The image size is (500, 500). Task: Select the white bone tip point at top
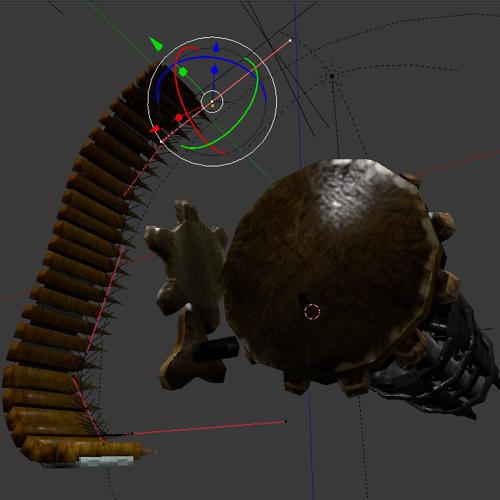coord(290,41)
